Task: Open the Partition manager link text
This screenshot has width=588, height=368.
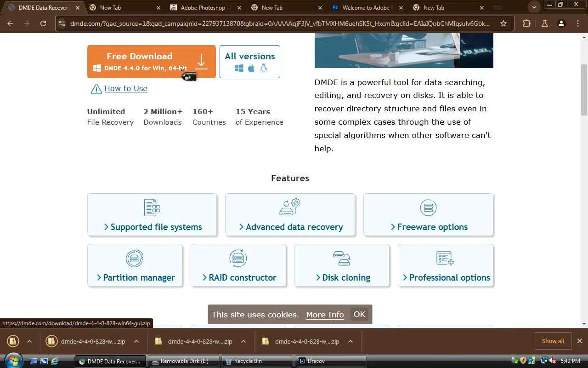Action: click(x=139, y=277)
